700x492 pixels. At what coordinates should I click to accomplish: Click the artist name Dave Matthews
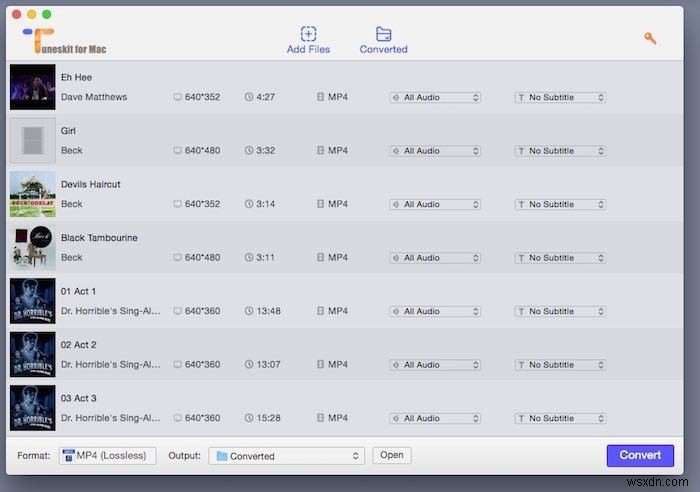[94, 97]
